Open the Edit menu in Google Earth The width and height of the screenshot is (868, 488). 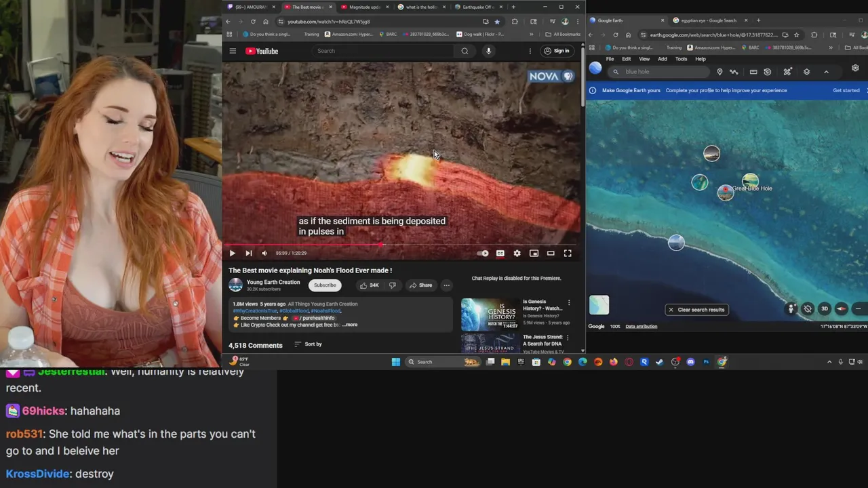coord(627,59)
